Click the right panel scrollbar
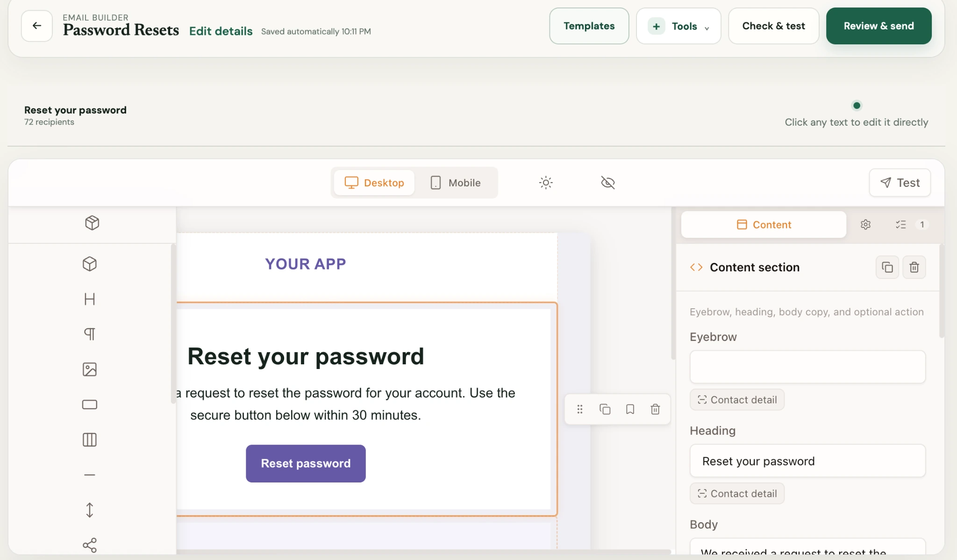The image size is (957, 560). (x=942, y=291)
